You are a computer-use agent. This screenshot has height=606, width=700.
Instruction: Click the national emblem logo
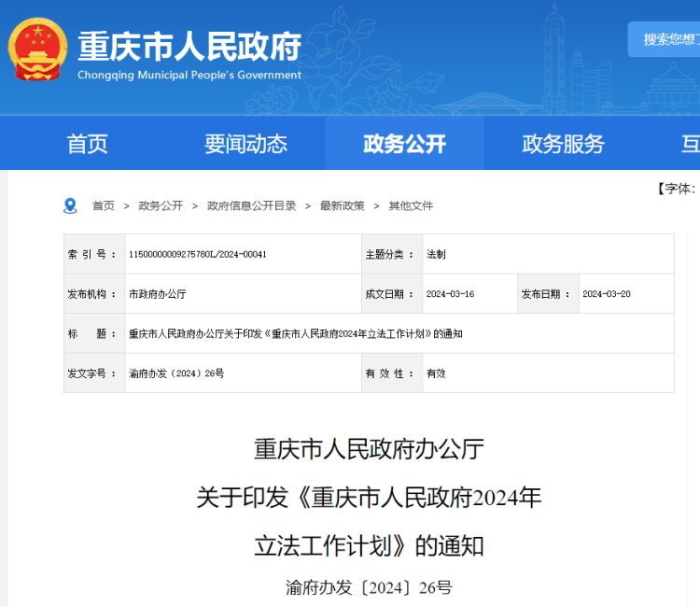point(38,49)
